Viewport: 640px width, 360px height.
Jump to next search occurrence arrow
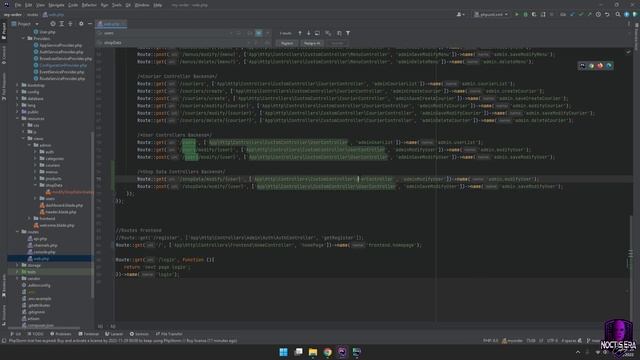click(x=309, y=33)
